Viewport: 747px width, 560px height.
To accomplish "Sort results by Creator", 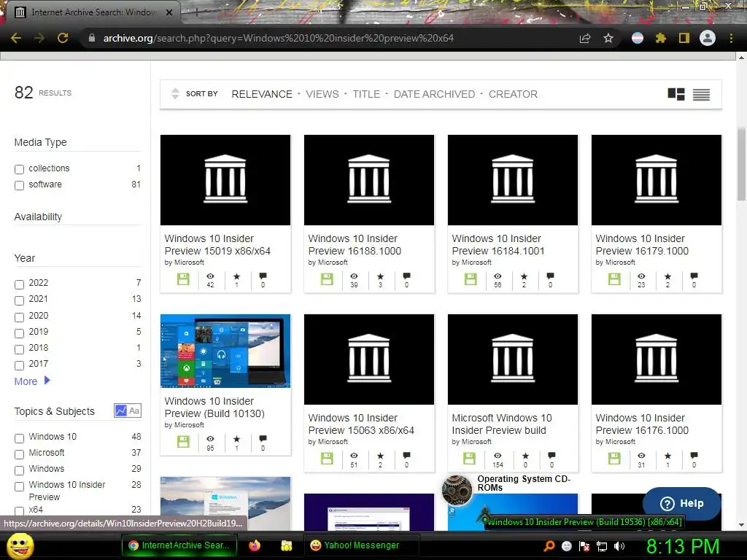I will (x=513, y=94).
